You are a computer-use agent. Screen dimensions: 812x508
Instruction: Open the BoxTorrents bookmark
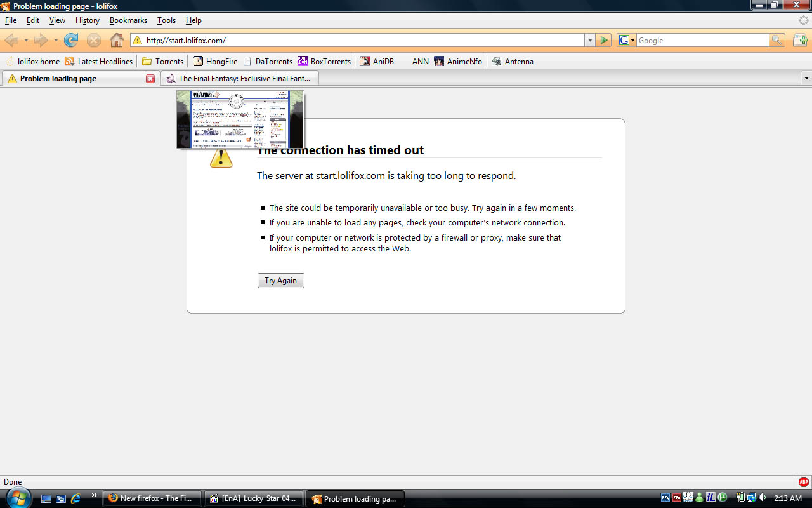click(x=324, y=62)
